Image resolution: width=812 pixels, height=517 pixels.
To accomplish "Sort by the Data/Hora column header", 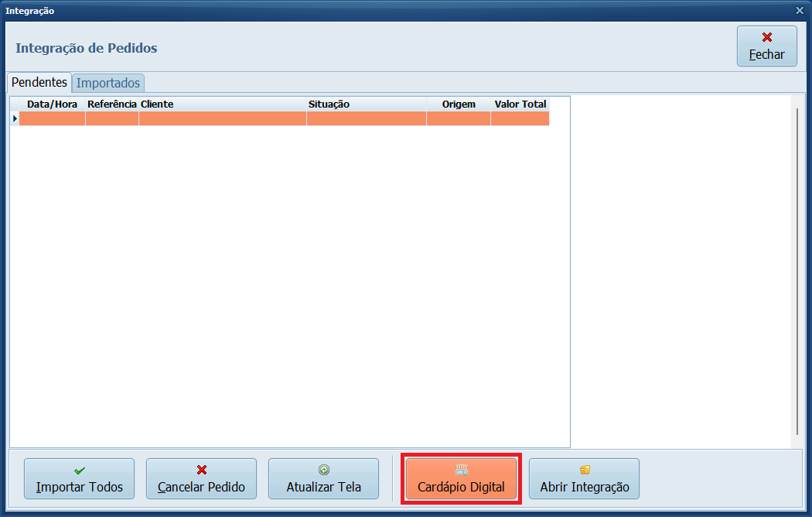I will (52, 104).
